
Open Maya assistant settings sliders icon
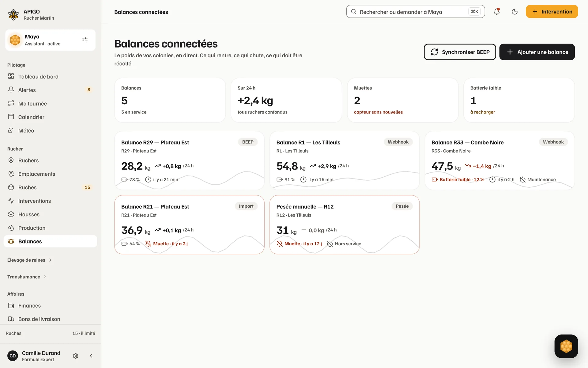click(x=85, y=40)
